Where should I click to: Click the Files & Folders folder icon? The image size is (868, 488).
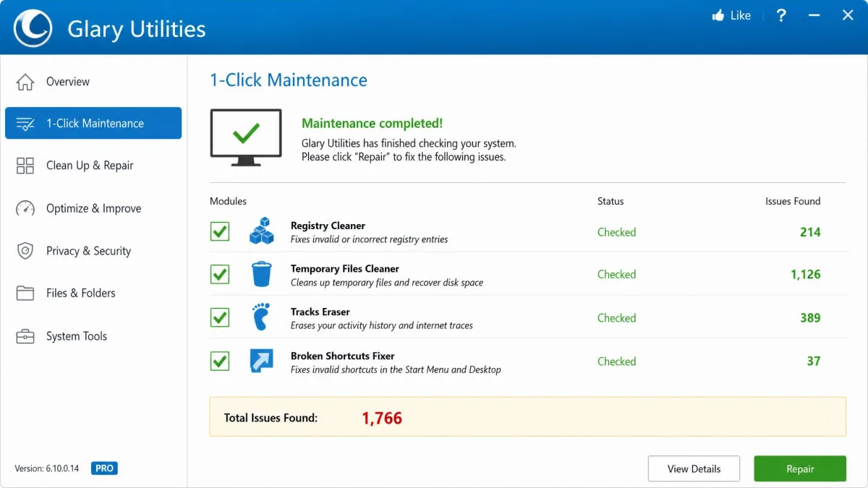(x=25, y=293)
